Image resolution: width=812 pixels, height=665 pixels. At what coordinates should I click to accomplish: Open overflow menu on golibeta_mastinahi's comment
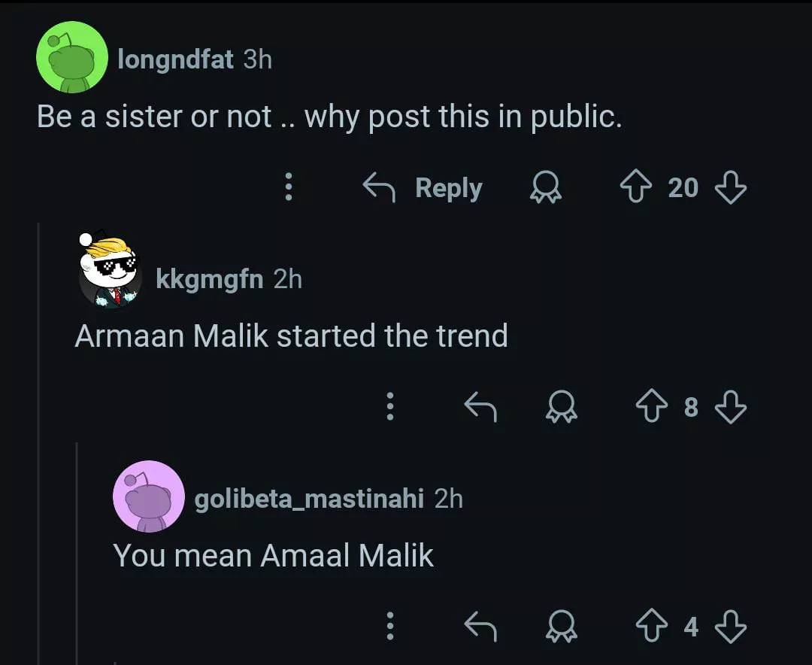389,626
